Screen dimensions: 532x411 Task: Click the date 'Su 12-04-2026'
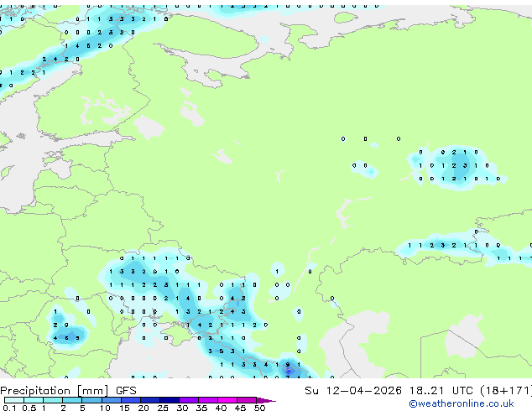click(353, 391)
